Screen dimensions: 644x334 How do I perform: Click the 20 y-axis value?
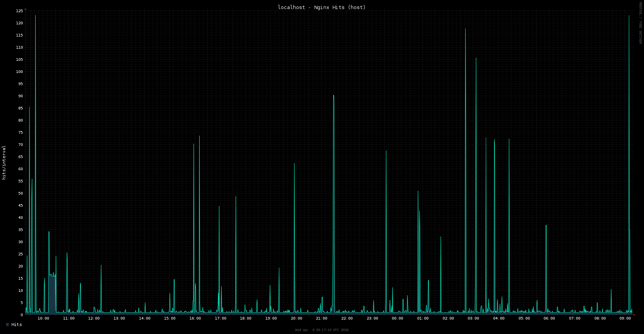pos(20,266)
